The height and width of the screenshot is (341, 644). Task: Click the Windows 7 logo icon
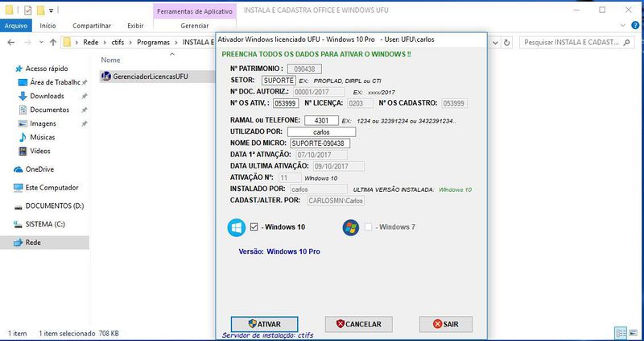(x=351, y=227)
